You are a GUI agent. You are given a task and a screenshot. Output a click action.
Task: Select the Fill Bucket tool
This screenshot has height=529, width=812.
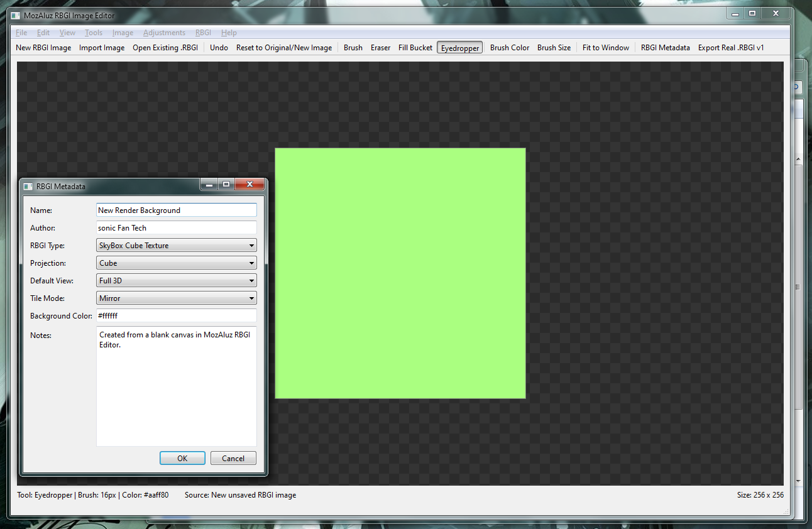pos(415,48)
